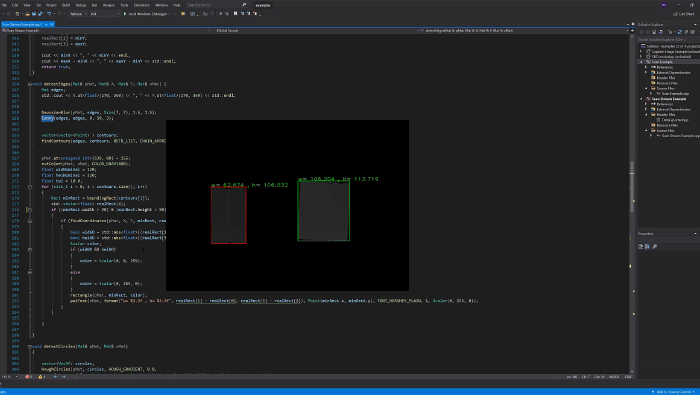
Task: Click the Properties panel alphabetical icon
Action: 647,246
